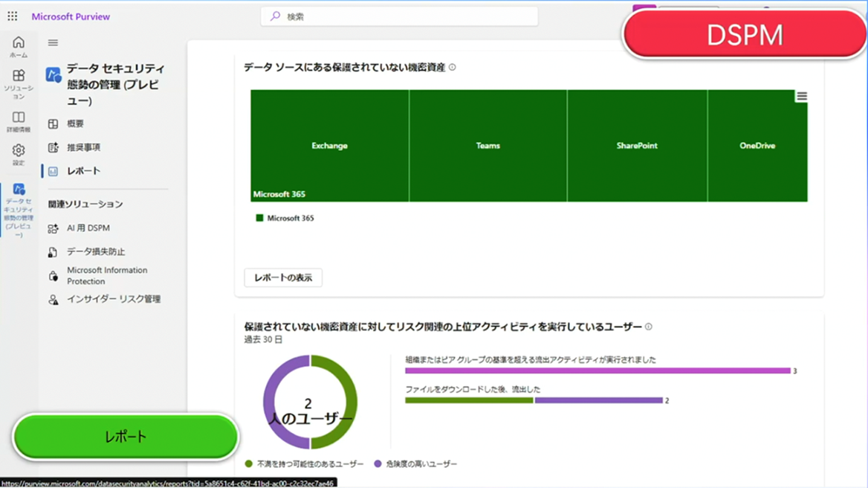Click purple segment of download bar
The image size is (868, 488).
pos(598,400)
